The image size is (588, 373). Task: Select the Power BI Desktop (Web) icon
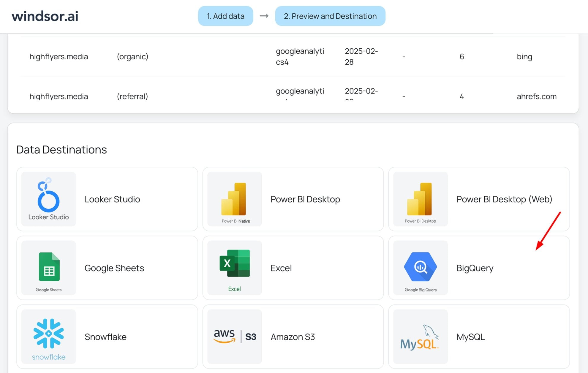pos(420,199)
